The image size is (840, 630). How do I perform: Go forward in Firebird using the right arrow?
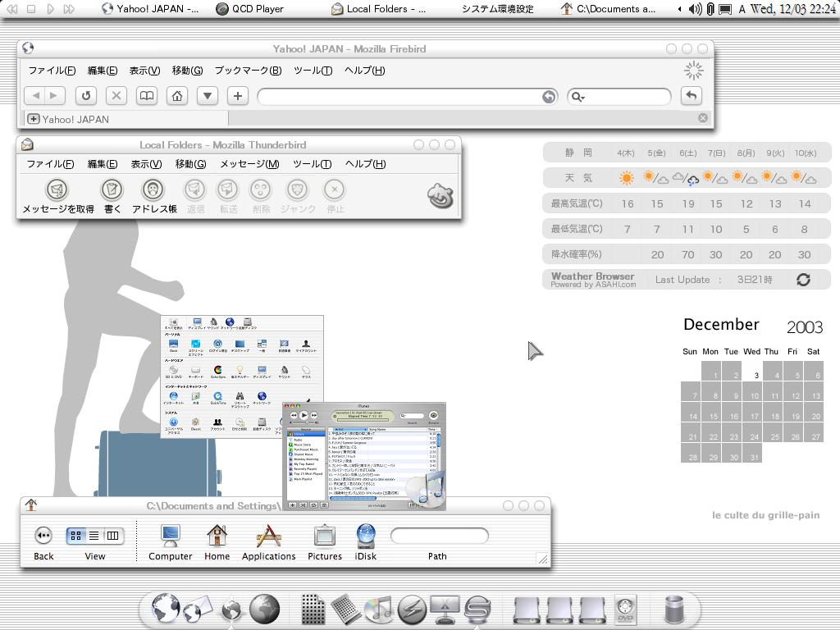[x=54, y=96]
